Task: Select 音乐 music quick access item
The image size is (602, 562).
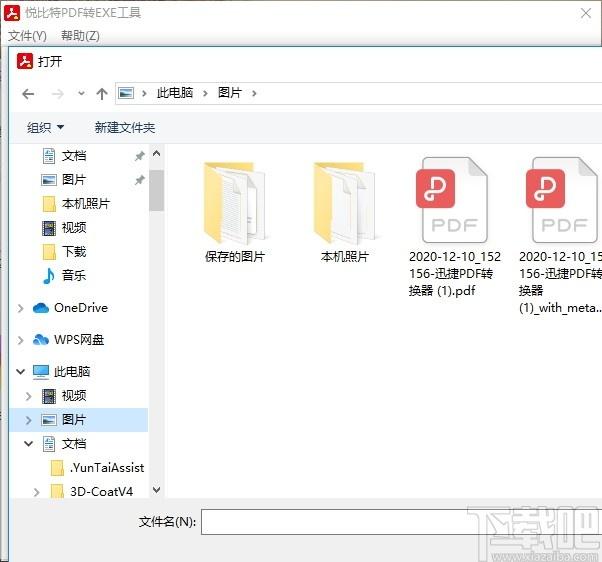Action: point(73,276)
